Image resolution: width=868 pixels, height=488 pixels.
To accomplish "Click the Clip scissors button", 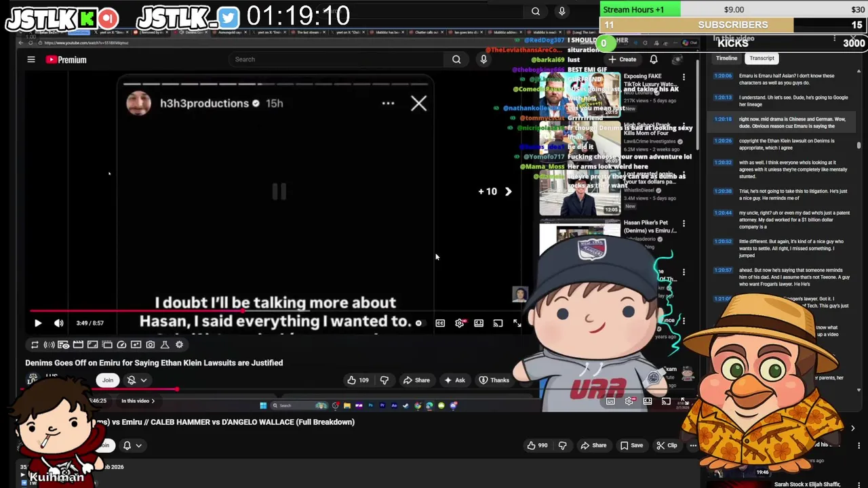I will coord(667,445).
